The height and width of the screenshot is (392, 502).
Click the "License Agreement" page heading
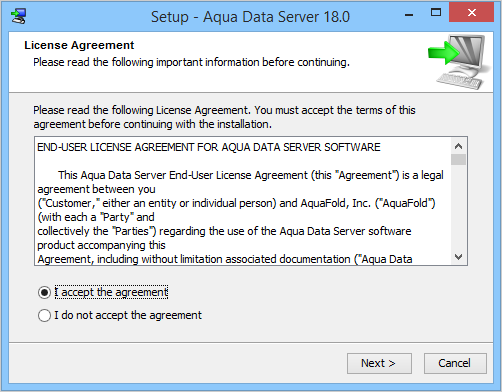coord(79,45)
